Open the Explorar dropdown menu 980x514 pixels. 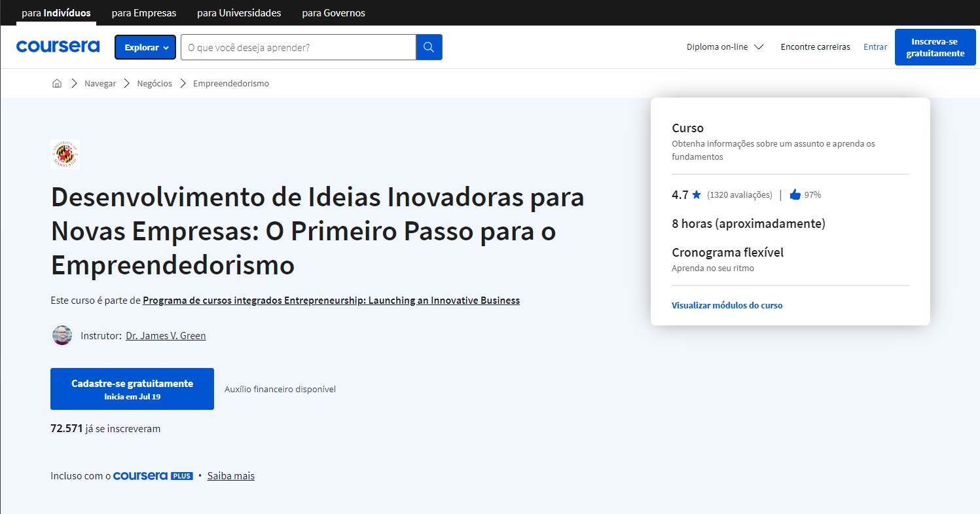pos(145,47)
